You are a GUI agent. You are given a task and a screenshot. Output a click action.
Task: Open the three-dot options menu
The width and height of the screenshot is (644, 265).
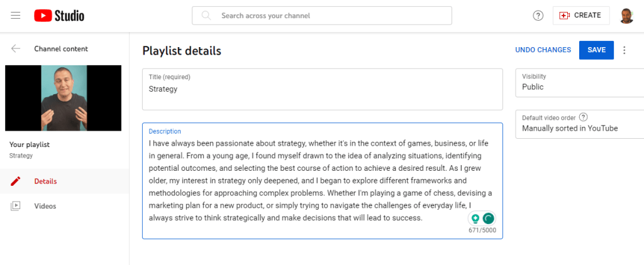point(625,50)
